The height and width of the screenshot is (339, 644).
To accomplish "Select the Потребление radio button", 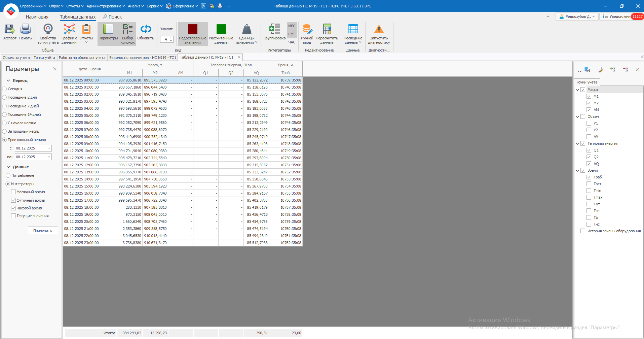I will 8,175.
